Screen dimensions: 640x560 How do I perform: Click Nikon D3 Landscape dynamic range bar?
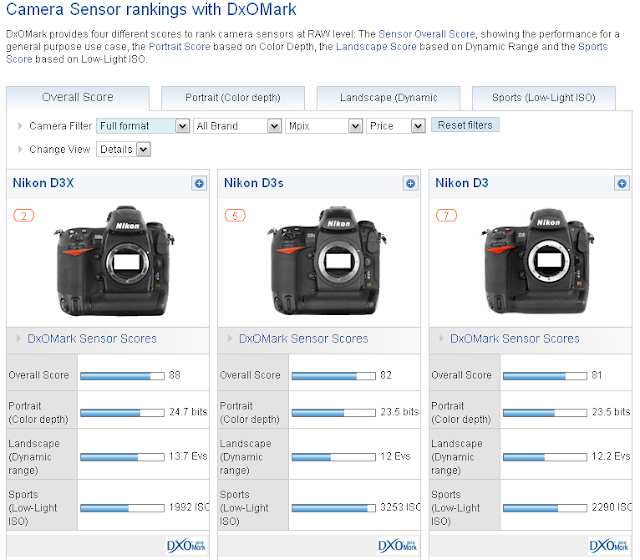[x=545, y=457]
